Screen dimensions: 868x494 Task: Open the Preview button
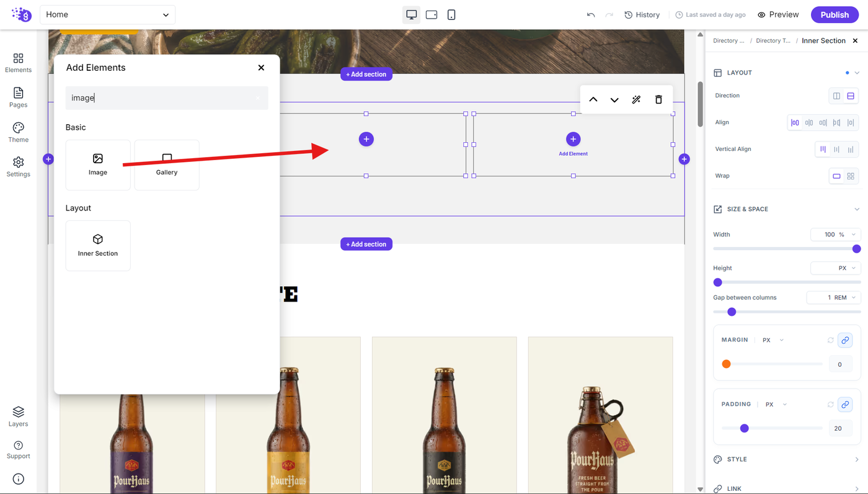click(x=778, y=14)
